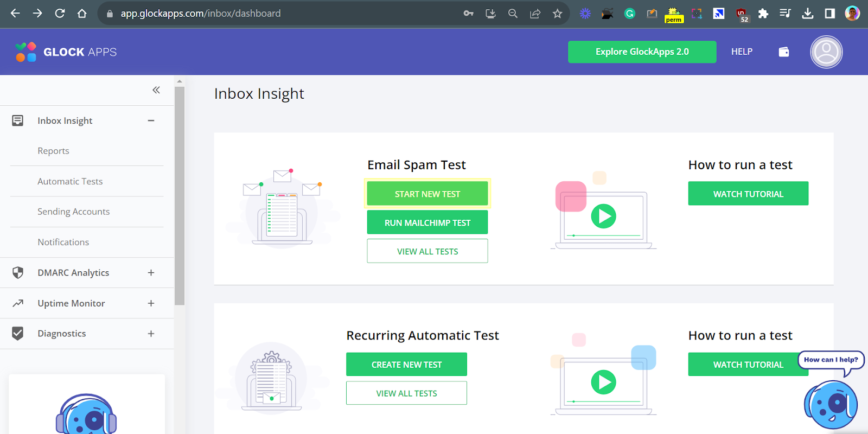Go back to the previous browser page
The height and width of the screenshot is (434, 868).
pos(15,13)
